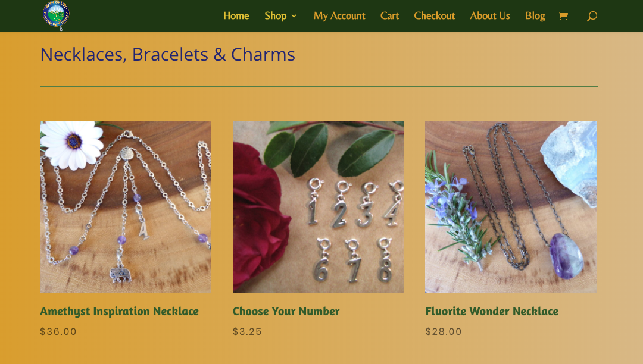Open the Choose Your Number charms image
Screen dimensions: 643x364
(318, 207)
